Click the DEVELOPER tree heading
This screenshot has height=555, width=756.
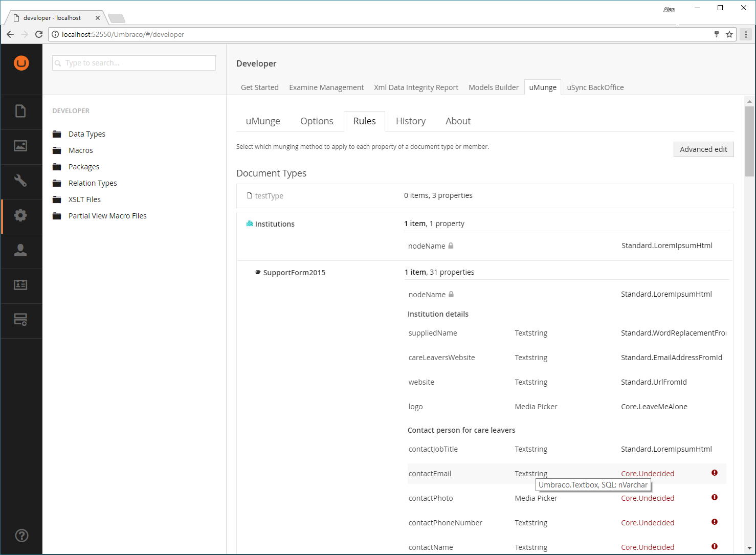[x=71, y=110]
